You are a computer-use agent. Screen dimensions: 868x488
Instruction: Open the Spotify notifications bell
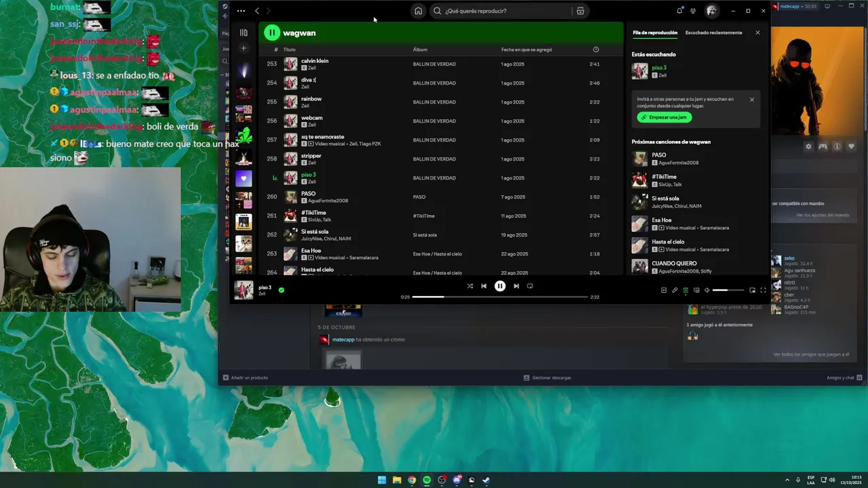[679, 11]
